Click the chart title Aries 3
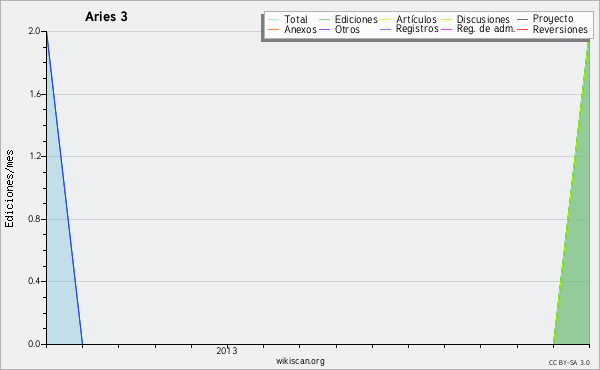Viewport: 600px width, 370px height. tap(106, 16)
